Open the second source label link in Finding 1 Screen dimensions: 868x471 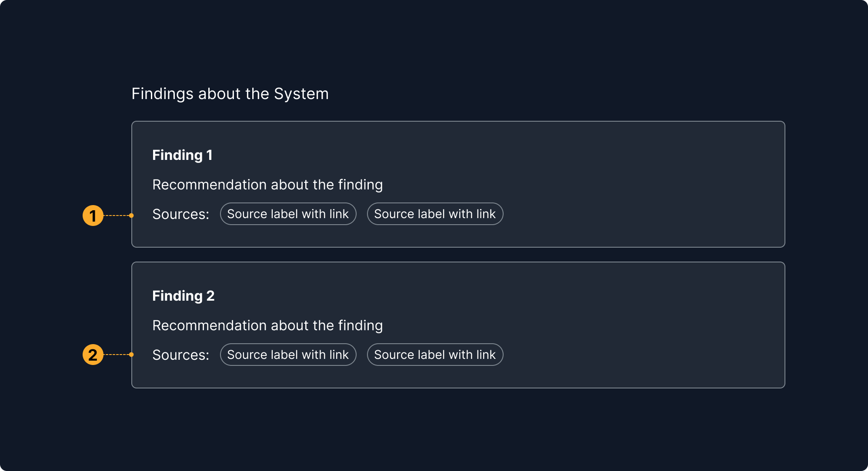435,214
